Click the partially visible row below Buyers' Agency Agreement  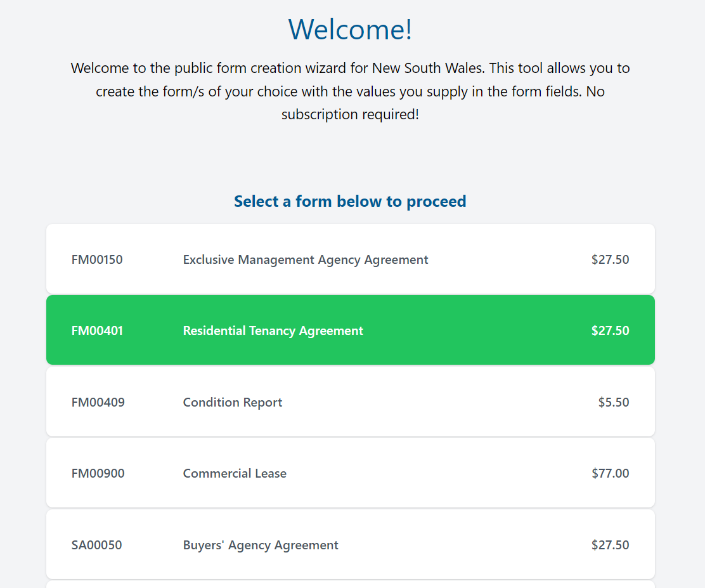point(350,584)
